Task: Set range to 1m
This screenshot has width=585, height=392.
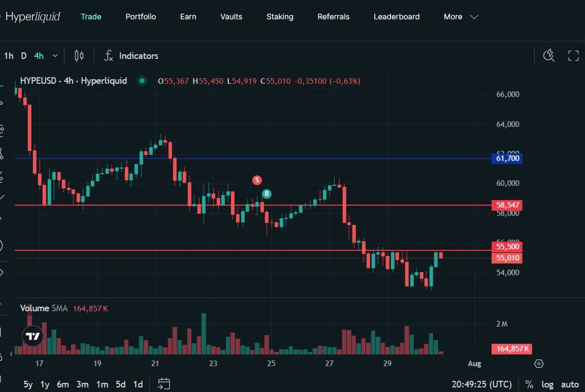Action: point(102,384)
